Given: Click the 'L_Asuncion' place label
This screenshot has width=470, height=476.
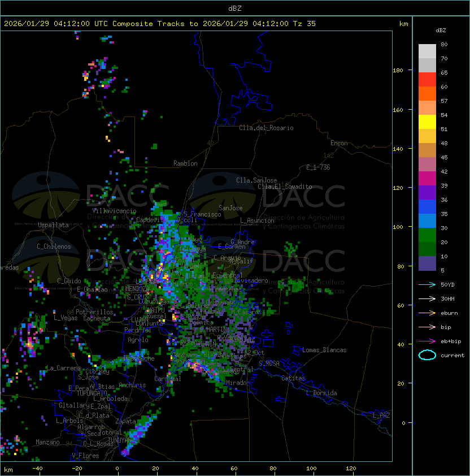Looking at the screenshot, I should [257, 220].
